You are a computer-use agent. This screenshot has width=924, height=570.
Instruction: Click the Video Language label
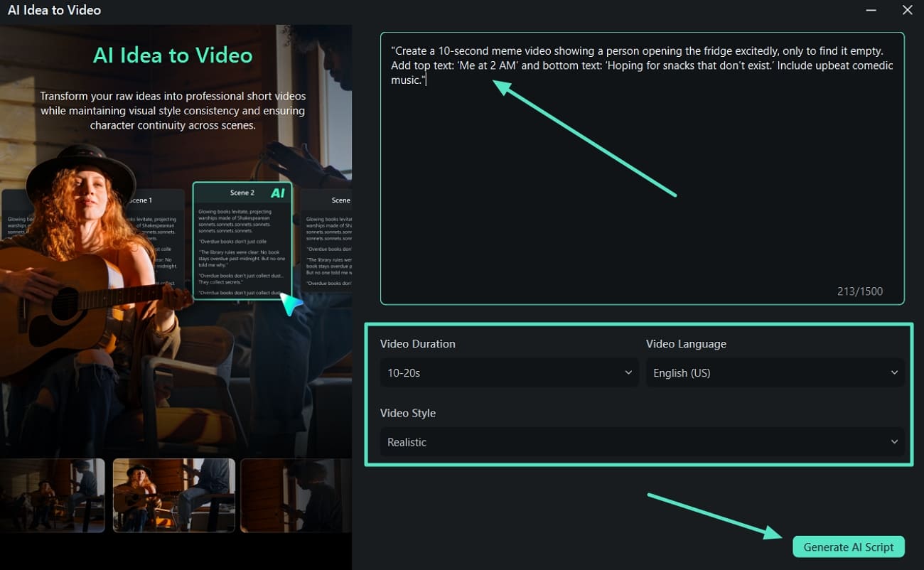click(686, 344)
